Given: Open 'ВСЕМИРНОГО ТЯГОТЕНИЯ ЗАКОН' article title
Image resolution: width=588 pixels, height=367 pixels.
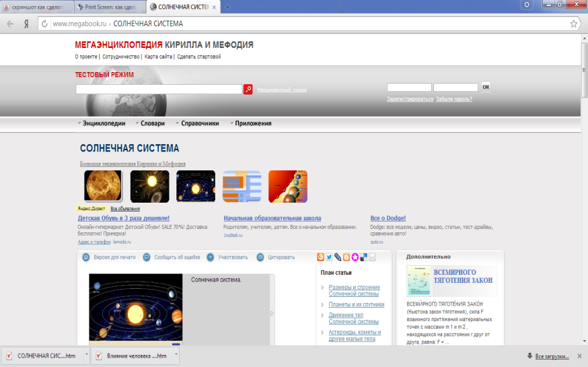Looking at the screenshot, I should click(x=463, y=276).
